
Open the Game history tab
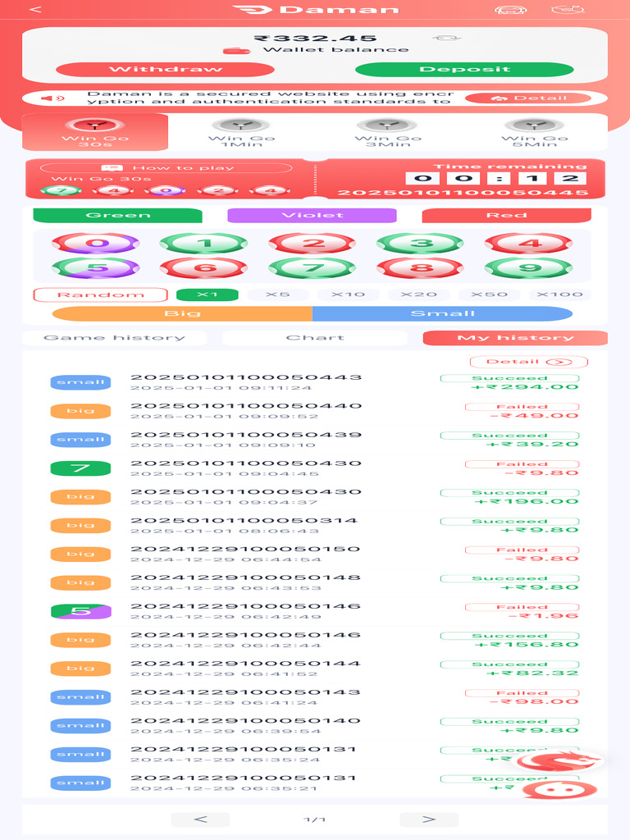(x=114, y=337)
